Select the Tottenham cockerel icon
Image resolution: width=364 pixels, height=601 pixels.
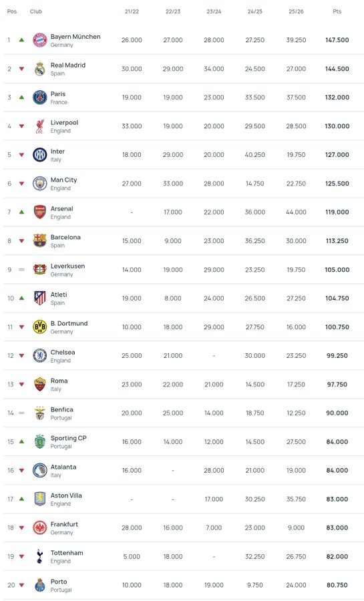point(40,556)
